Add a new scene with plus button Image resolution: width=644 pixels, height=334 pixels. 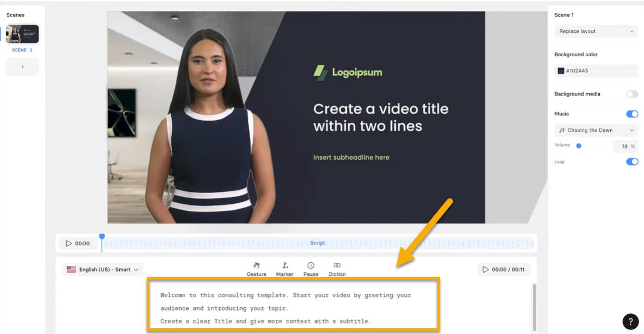click(22, 67)
